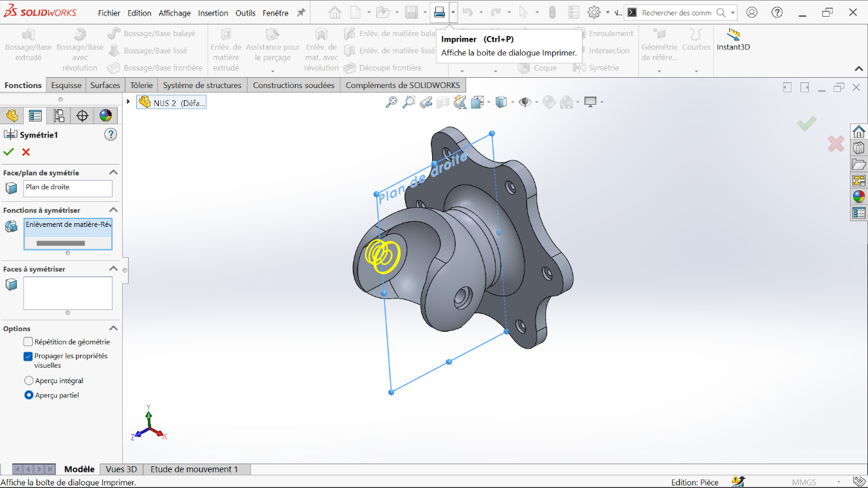Click Zoom to fit magnifier icon
The width and height of the screenshot is (868, 488).
click(x=391, y=102)
